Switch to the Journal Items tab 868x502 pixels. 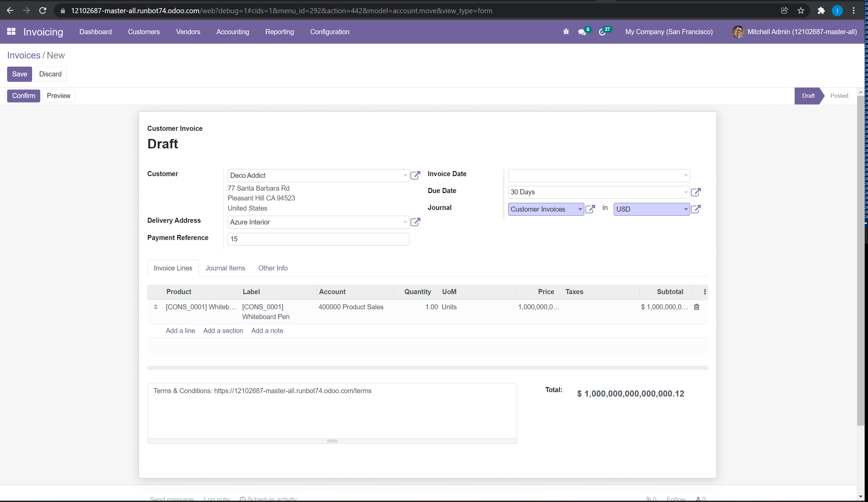(225, 268)
